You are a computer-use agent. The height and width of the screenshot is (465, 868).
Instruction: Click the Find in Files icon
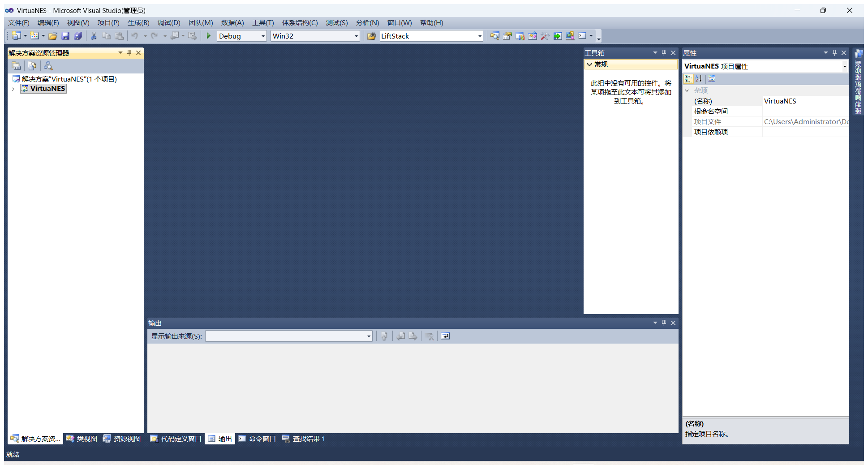371,36
